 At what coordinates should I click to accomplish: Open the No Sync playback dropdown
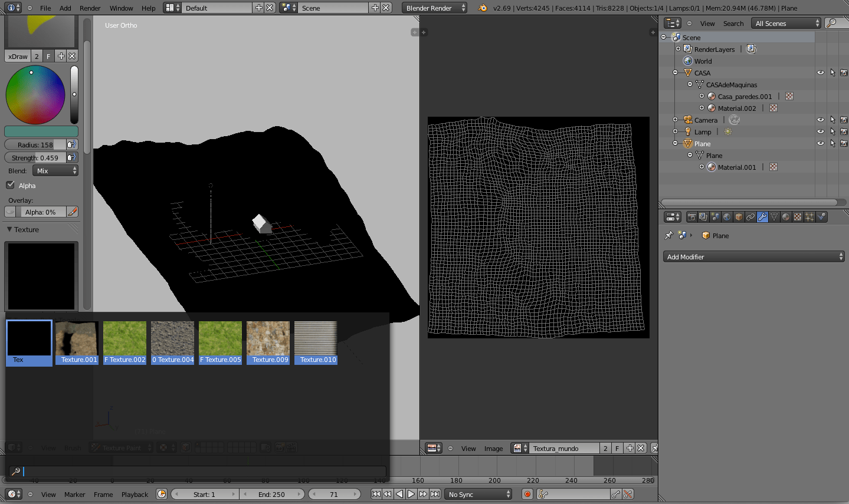pyautogui.click(x=478, y=494)
